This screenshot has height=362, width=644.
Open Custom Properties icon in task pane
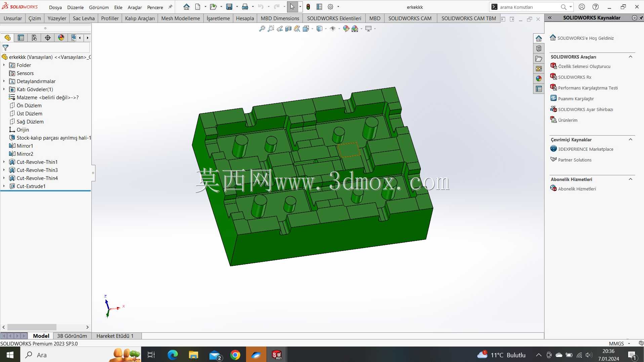pyautogui.click(x=539, y=89)
